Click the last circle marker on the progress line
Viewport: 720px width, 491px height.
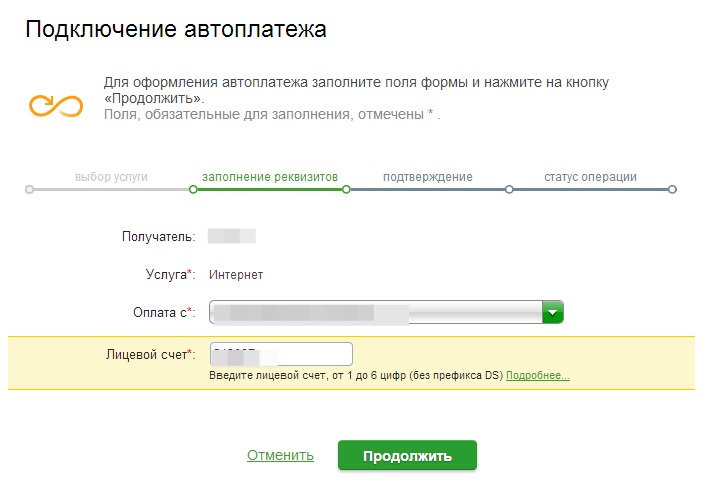coord(672,189)
